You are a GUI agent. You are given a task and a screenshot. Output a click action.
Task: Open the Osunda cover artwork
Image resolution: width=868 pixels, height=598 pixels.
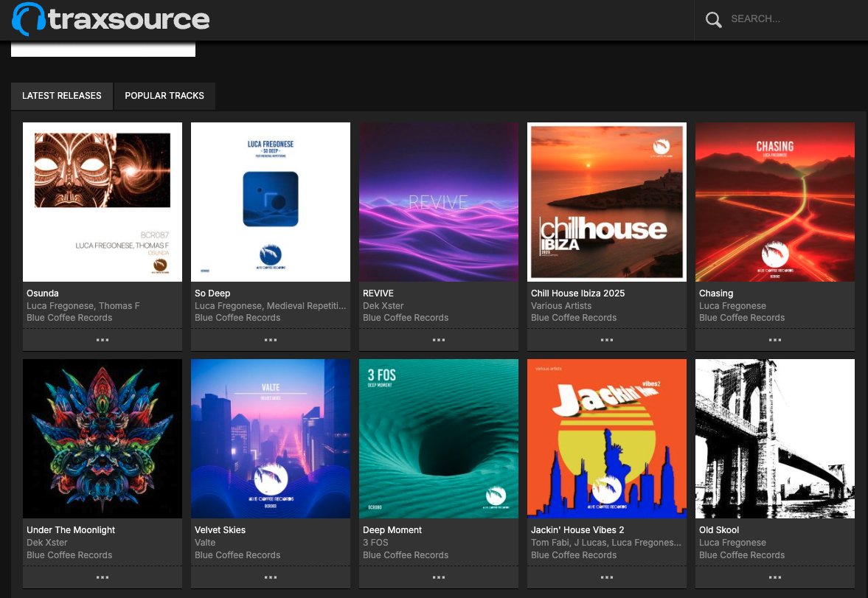click(x=103, y=202)
